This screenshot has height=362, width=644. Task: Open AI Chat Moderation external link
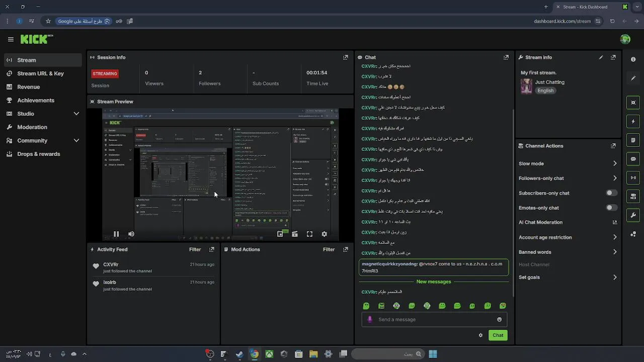point(614,222)
